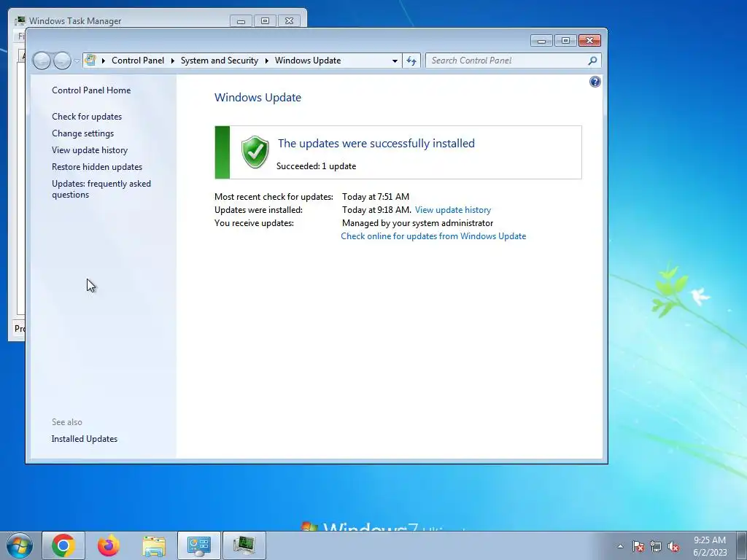
Task: Launch Firefox from the taskbar
Action: click(x=108, y=545)
